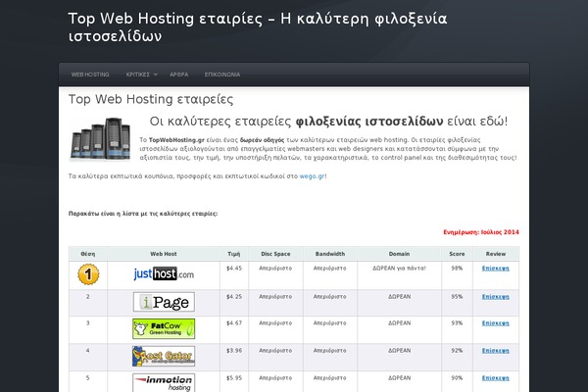
Task: Click the red Ενημέρωση: Ιούλιος 2014 text
Action: tap(481, 232)
